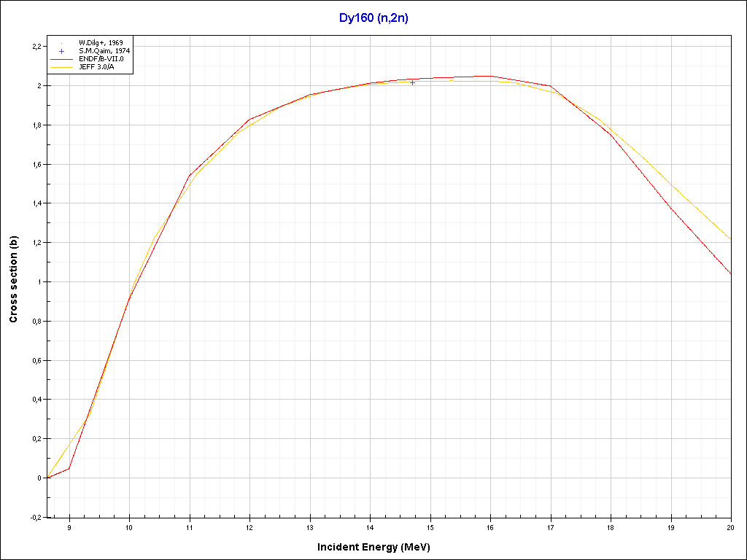Click the chart title Dy160 (n,2n)
747x560 pixels.
pyautogui.click(x=373, y=19)
